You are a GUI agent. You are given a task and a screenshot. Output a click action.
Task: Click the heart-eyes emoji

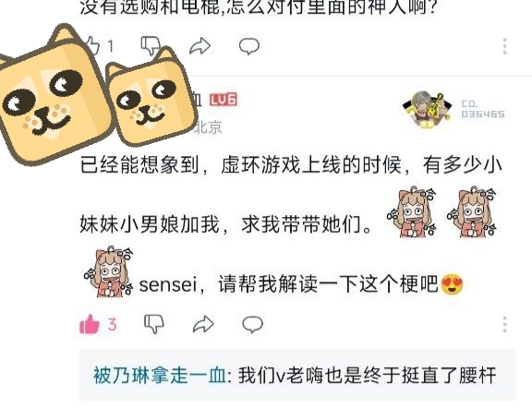coord(452,284)
